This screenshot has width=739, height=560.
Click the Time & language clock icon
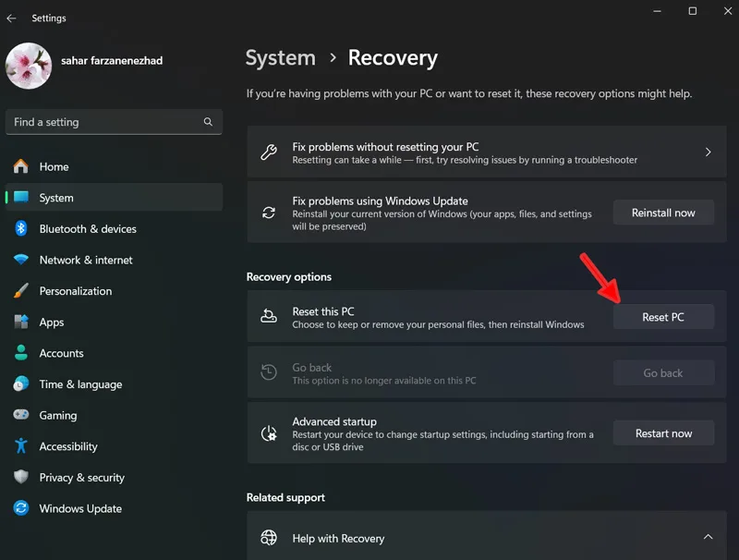[x=20, y=383]
